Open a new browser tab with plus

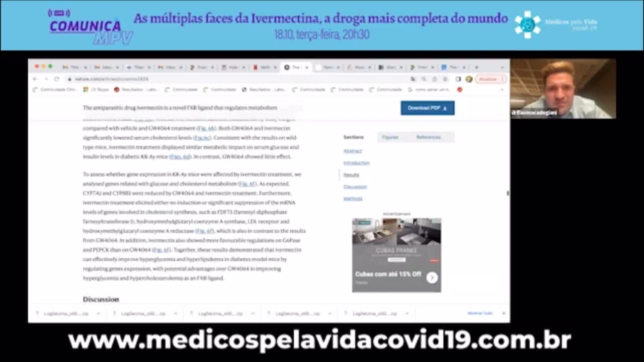476,67
